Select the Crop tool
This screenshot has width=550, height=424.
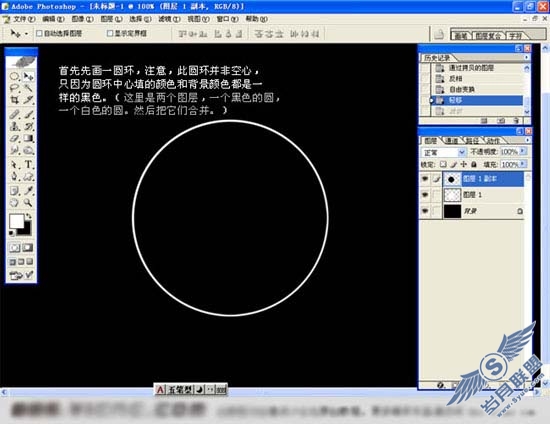(15, 100)
